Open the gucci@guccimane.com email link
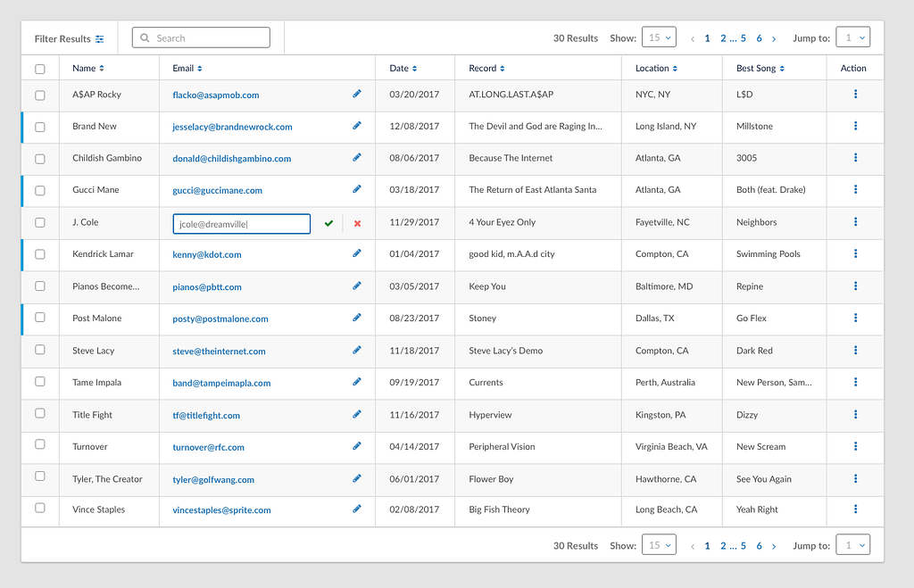914x588 pixels. (218, 190)
